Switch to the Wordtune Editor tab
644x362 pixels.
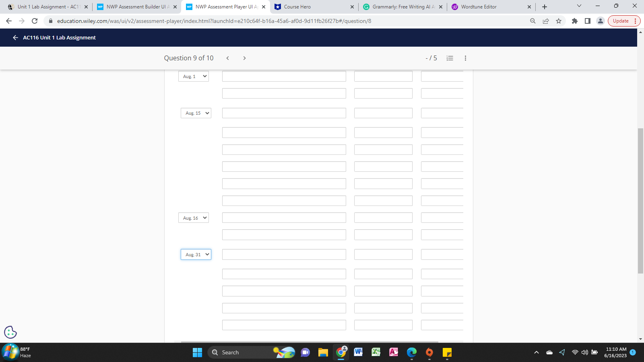click(491, 7)
